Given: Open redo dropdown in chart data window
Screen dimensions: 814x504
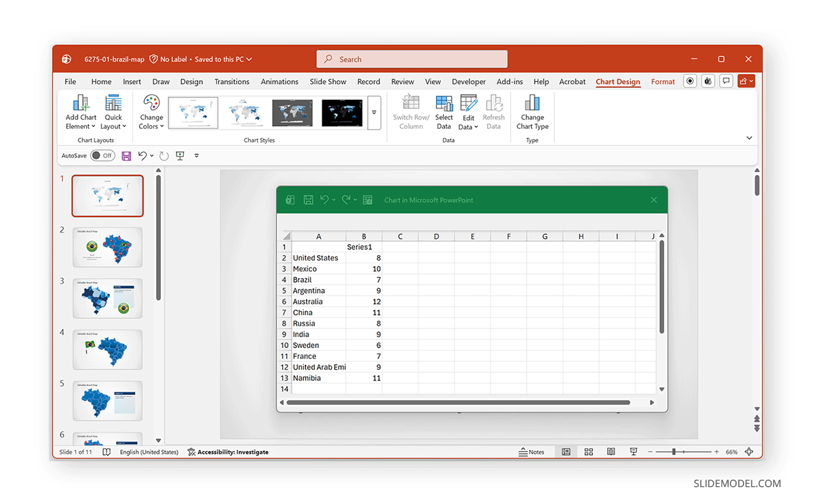Looking at the screenshot, I should click(x=355, y=200).
